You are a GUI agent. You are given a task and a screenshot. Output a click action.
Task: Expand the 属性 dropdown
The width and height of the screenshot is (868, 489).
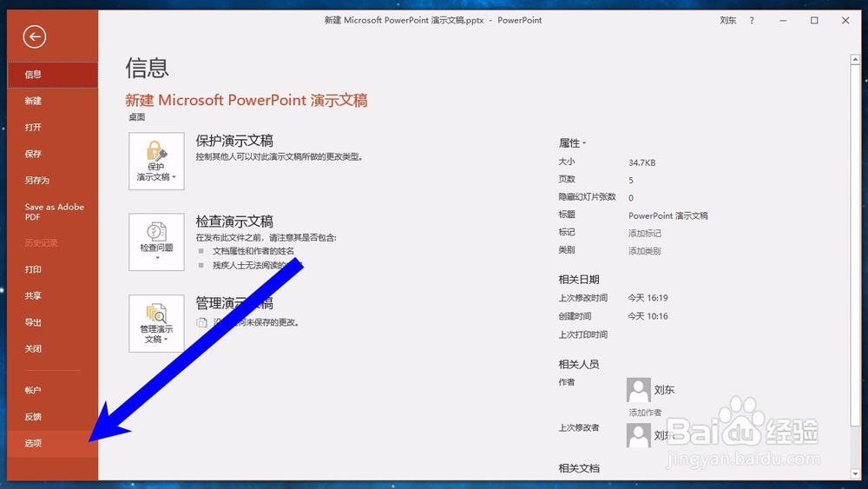click(x=572, y=143)
